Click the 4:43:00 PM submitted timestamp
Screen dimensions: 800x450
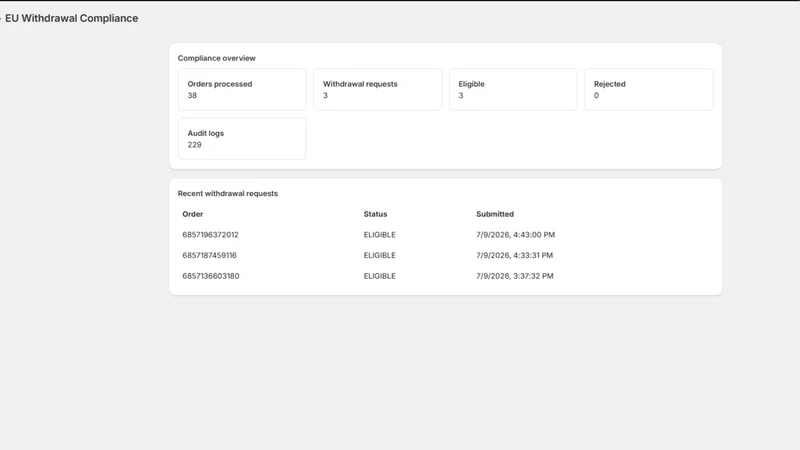click(x=515, y=235)
